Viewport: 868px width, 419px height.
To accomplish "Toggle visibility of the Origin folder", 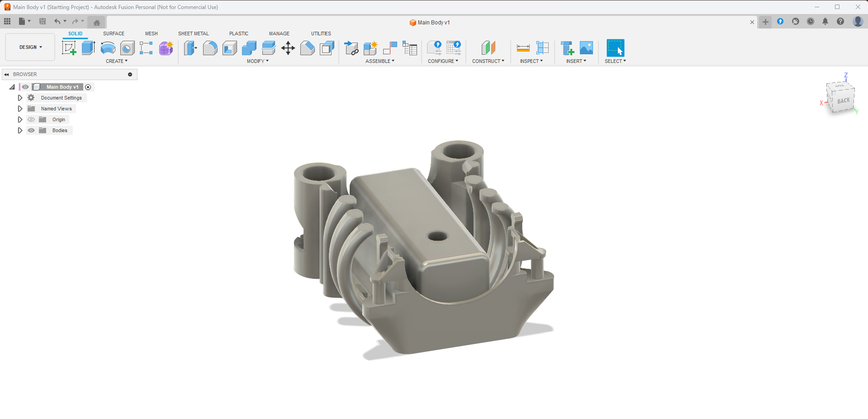I will (x=31, y=119).
